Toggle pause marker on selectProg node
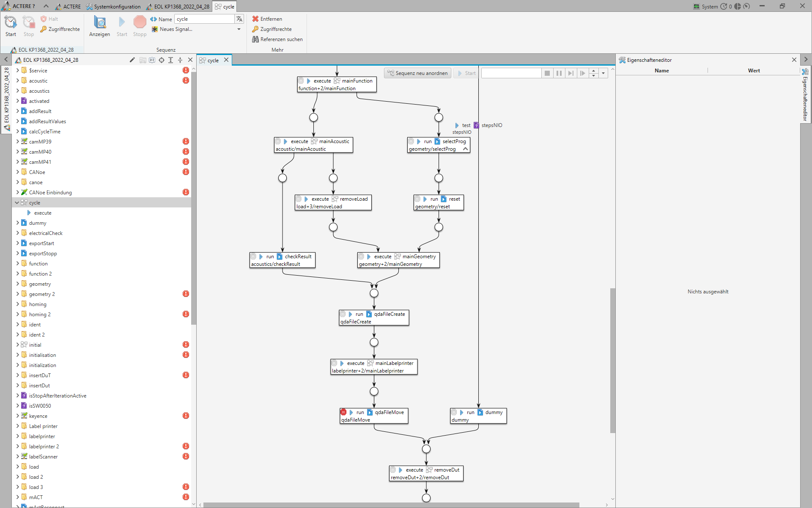 click(411, 141)
